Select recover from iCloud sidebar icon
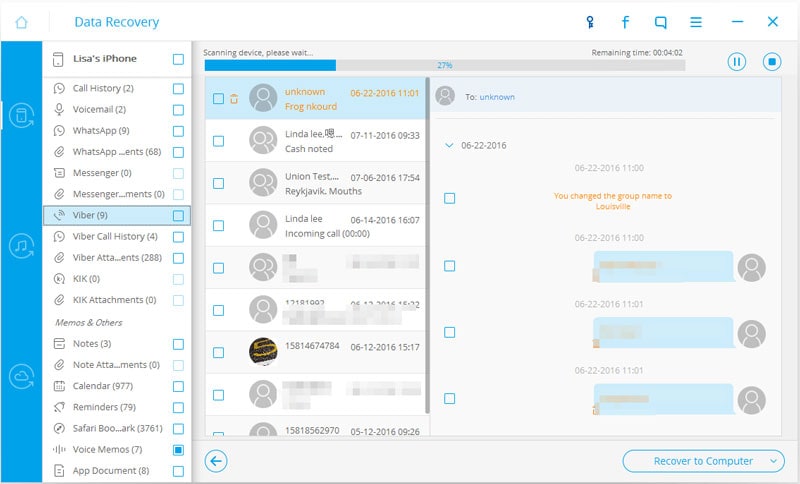 pos(21,376)
